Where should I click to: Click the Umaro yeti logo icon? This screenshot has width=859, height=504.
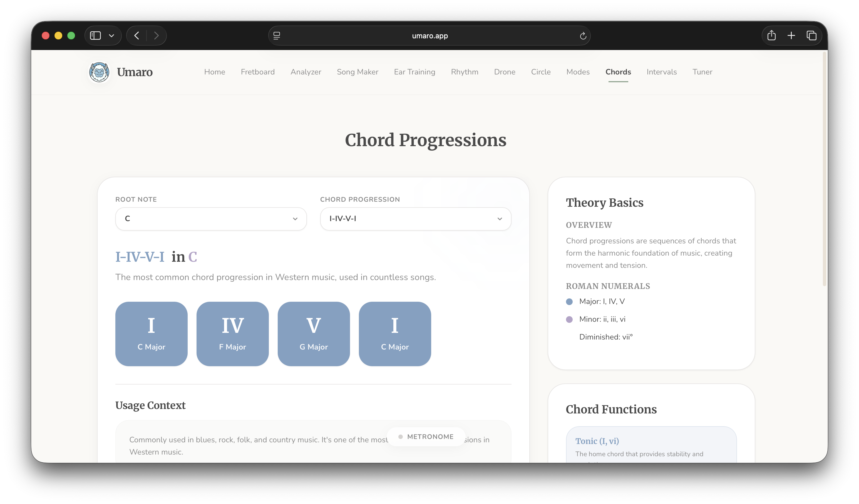point(99,72)
